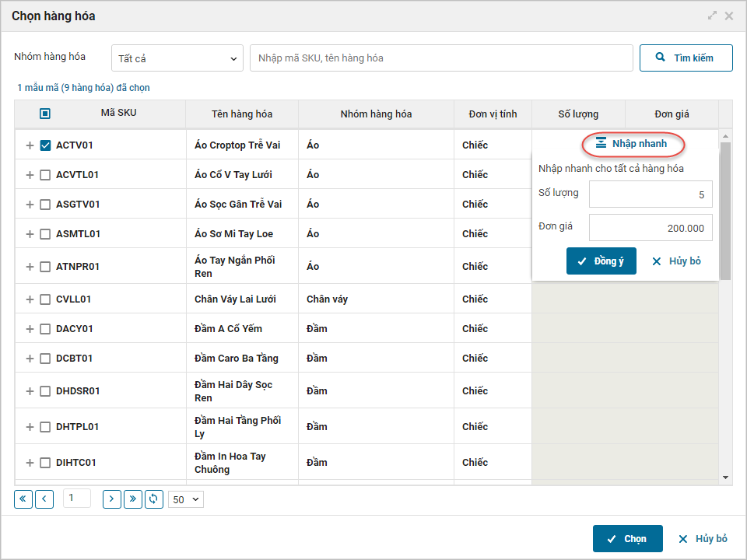Close the Chọn hàng hóa dialog
This screenshot has width=747, height=560.
(729, 16)
